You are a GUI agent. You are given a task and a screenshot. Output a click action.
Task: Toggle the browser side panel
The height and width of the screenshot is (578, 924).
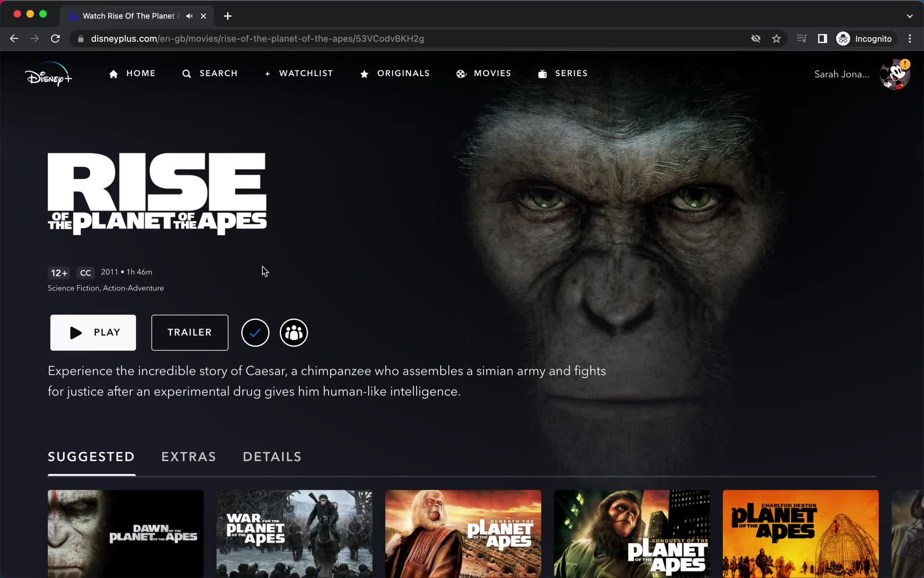tap(822, 39)
